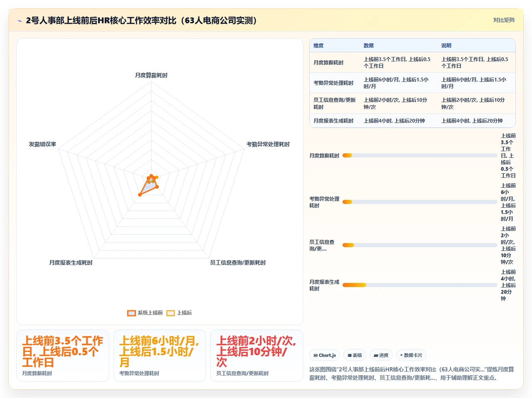532x398 pixels.
Task: Click 员工信息查询/更新耗时 table row label
Action: click(335, 103)
